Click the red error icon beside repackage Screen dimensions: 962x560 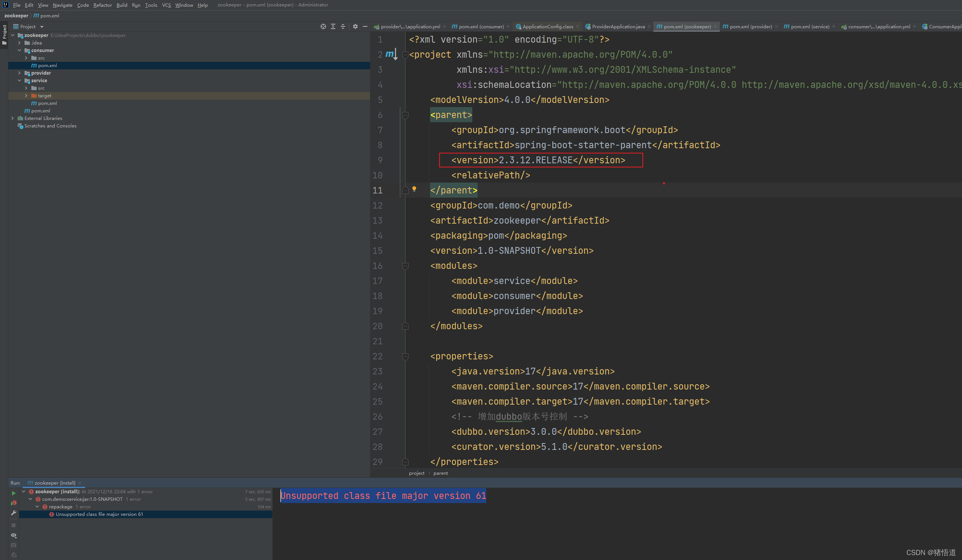click(x=45, y=506)
